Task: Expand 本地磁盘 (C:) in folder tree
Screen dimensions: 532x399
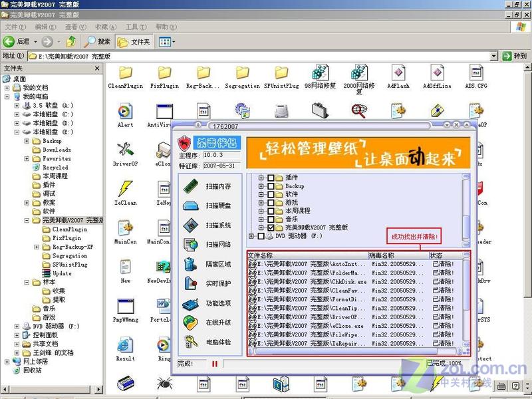Action: [x=17, y=114]
